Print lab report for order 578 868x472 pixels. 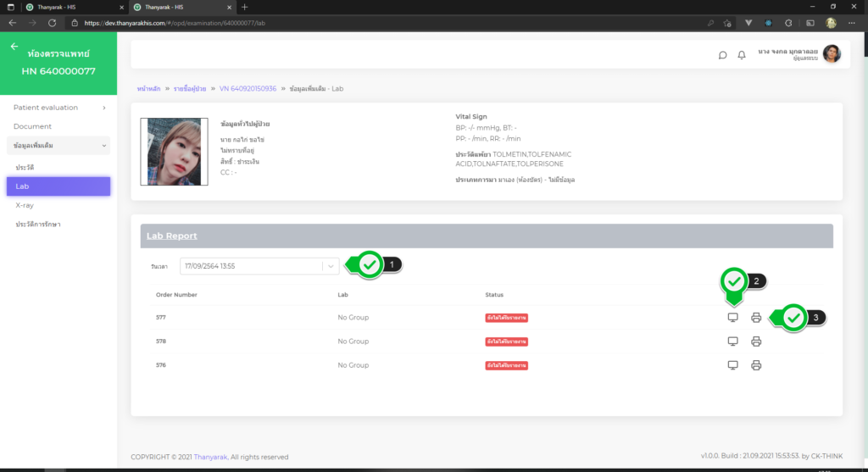pos(756,342)
